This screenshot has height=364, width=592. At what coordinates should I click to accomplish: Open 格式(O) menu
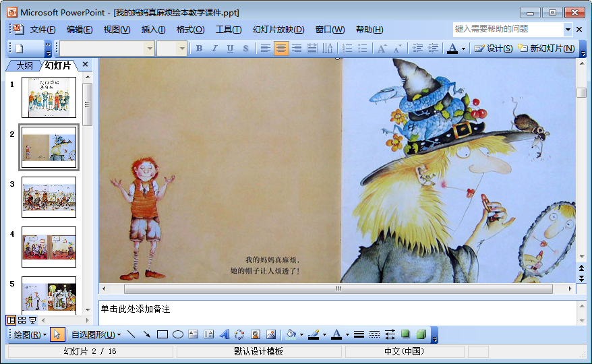point(190,30)
